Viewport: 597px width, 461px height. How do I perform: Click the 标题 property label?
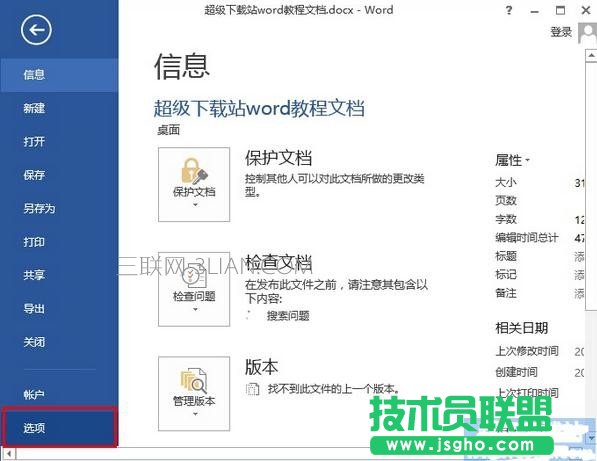(506, 256)
